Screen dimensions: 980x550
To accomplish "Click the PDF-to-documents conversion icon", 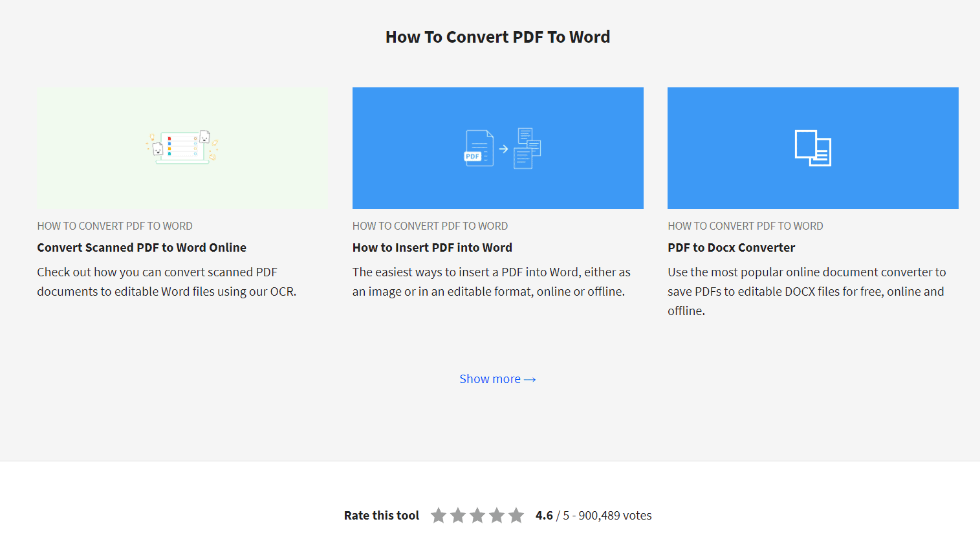I will pos(503,148).
